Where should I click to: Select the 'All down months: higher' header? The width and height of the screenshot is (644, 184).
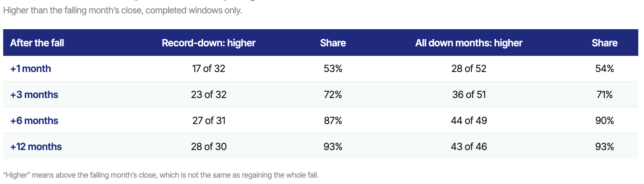coord(469,43)
